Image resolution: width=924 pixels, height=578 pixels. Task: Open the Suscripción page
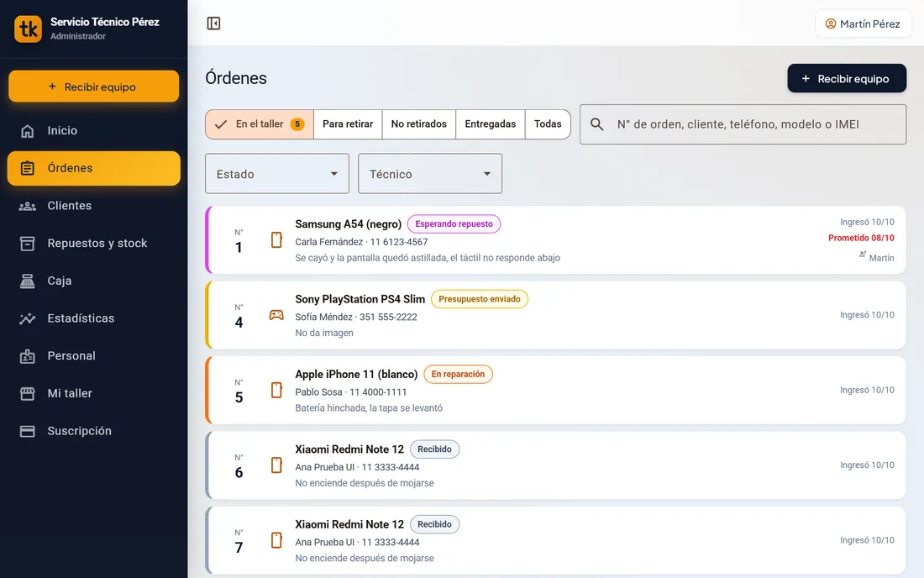point(94,431)
